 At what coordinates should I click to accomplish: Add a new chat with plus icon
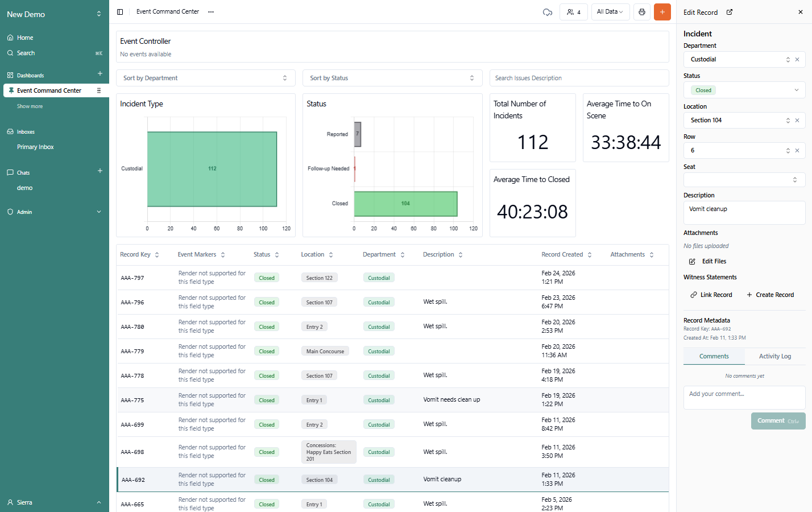[100, 171]
